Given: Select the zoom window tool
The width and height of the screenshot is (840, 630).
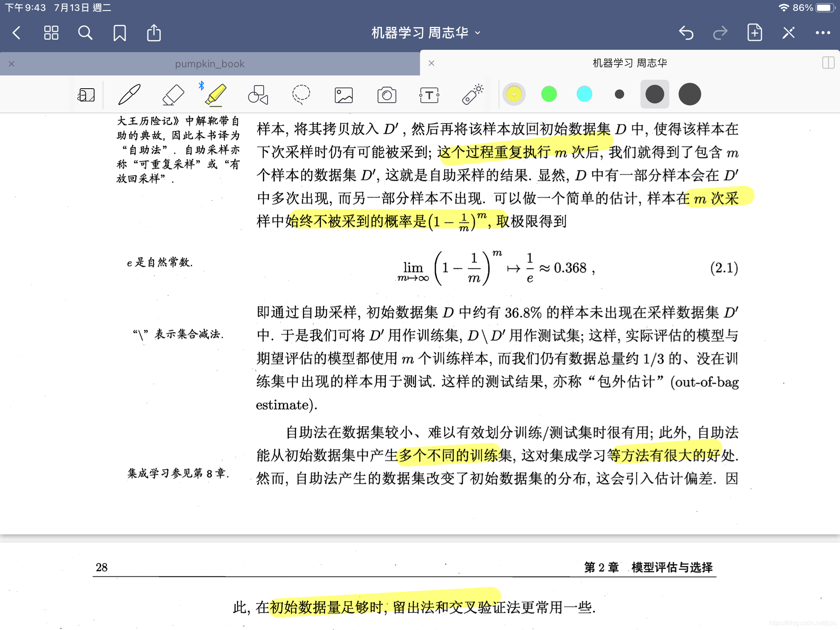Looking at the screenshot, I should pos(86,94).
